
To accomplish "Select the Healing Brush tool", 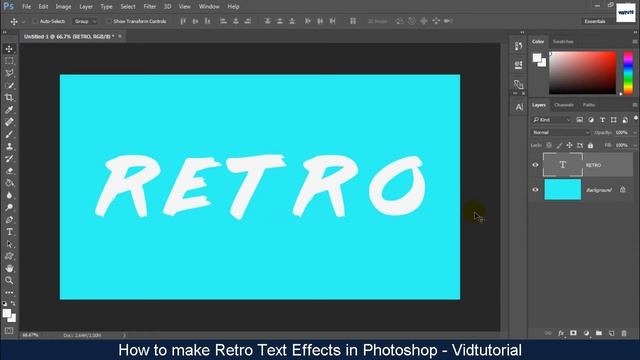I will click(9, 122).
